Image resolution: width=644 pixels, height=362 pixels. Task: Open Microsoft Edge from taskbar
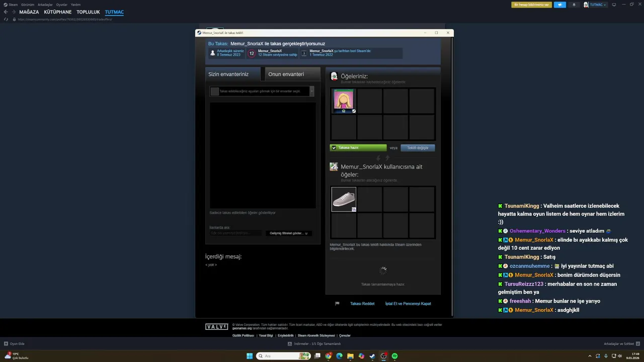tap(340, 356)
